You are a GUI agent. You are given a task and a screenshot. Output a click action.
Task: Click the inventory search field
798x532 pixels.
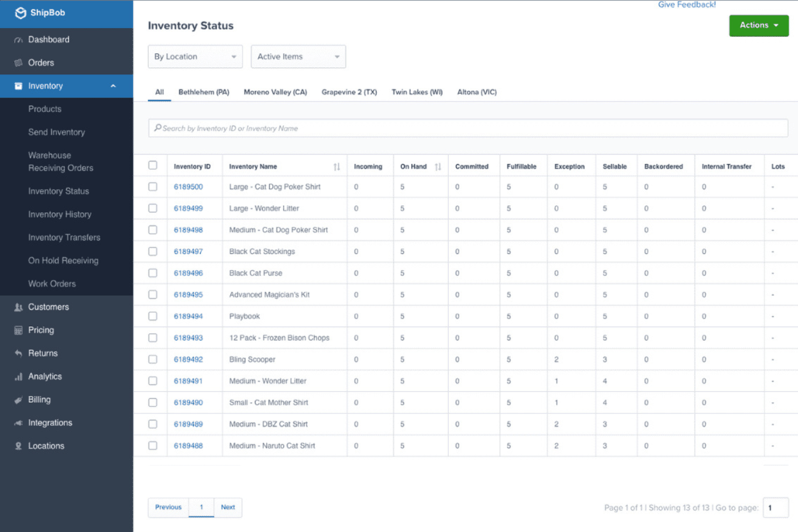tap(468, 128)
